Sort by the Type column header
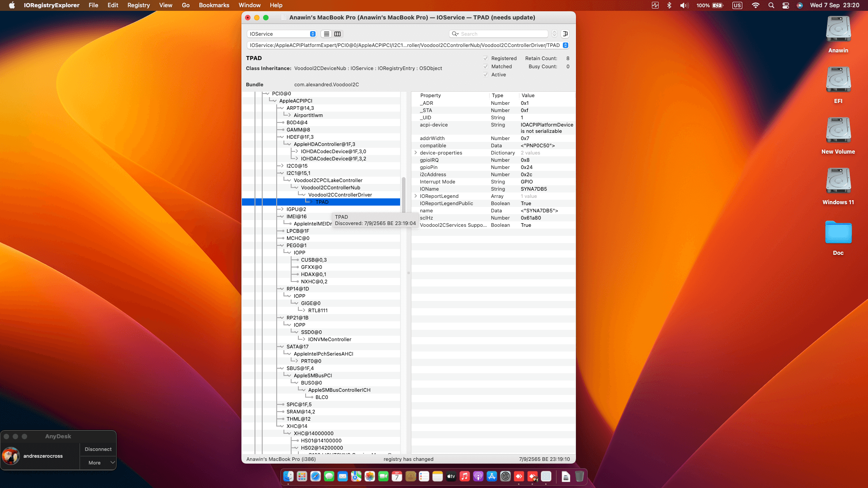Image resolution: width=868 pixels, height=488 pixels. pos(504,95)
